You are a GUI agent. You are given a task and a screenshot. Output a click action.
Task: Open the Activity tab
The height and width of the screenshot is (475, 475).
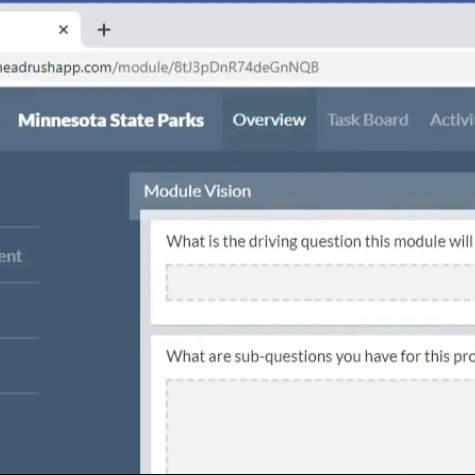452,120
